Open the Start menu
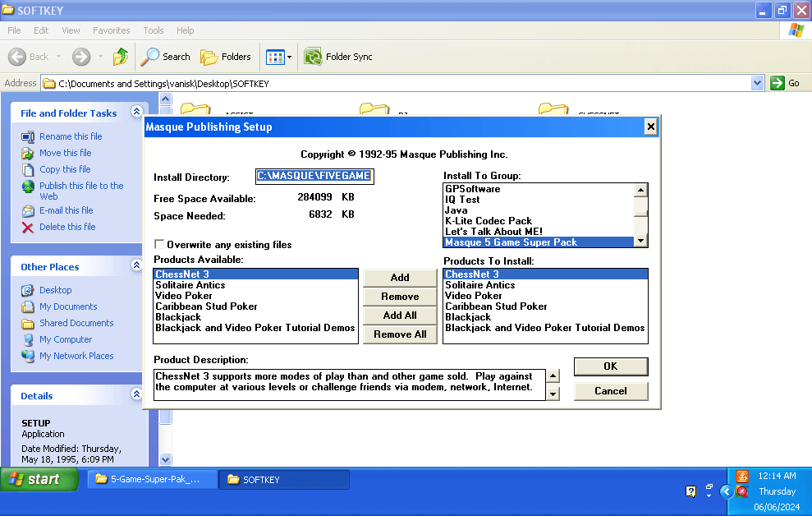812x516 pixels. [39, 479]
